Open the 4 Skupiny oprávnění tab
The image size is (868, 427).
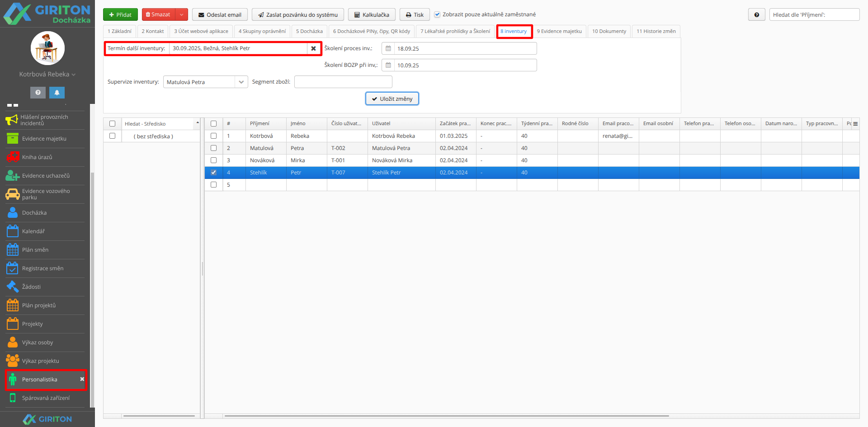coord(262,31)
